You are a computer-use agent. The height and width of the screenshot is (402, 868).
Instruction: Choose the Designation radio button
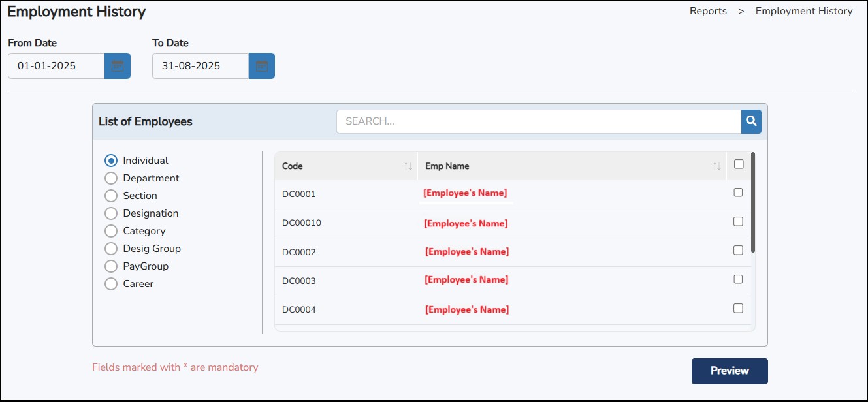click(111, 213)
